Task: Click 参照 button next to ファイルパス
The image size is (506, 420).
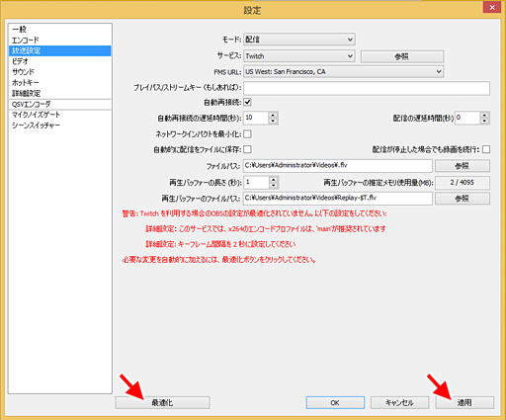Action: pos(463,166)
